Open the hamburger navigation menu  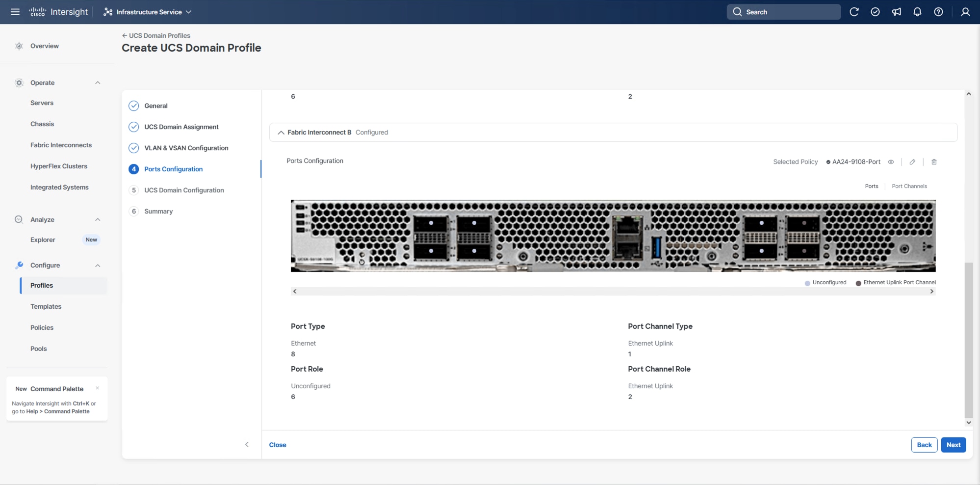point(15,12)
